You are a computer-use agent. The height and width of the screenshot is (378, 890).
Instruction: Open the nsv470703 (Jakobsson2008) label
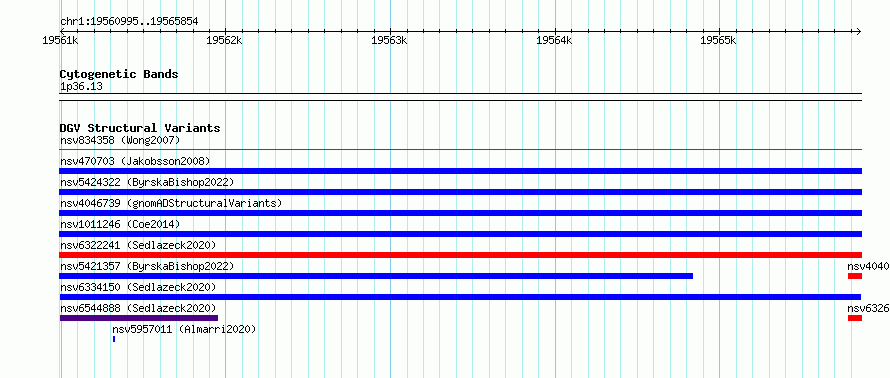pyautogui.click(x=135, y=161)
